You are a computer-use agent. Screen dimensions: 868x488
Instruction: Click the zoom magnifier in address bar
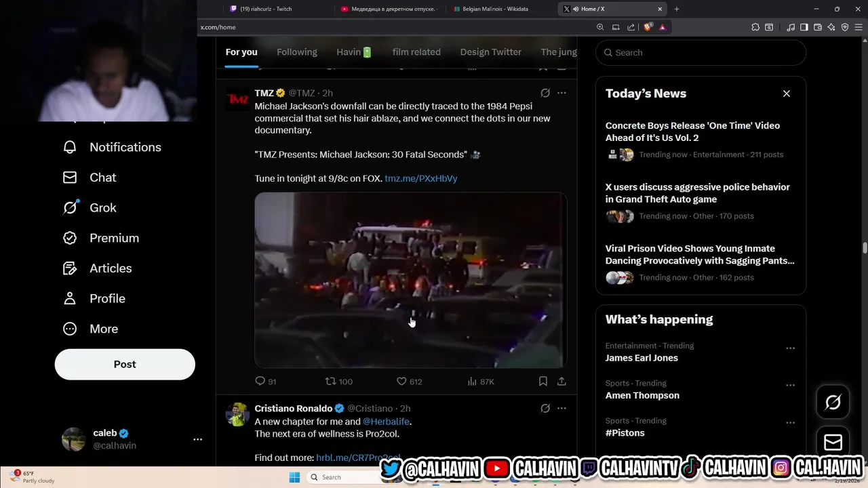tap(600, 27)
